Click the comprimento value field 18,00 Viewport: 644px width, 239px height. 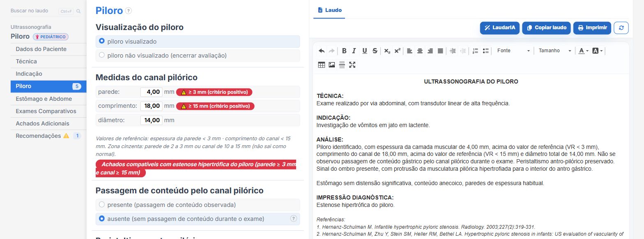tap(151, 106)
